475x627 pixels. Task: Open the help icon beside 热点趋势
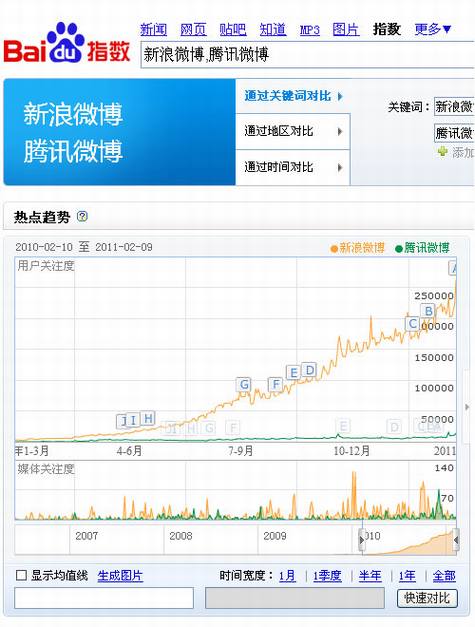pos(82,217)
